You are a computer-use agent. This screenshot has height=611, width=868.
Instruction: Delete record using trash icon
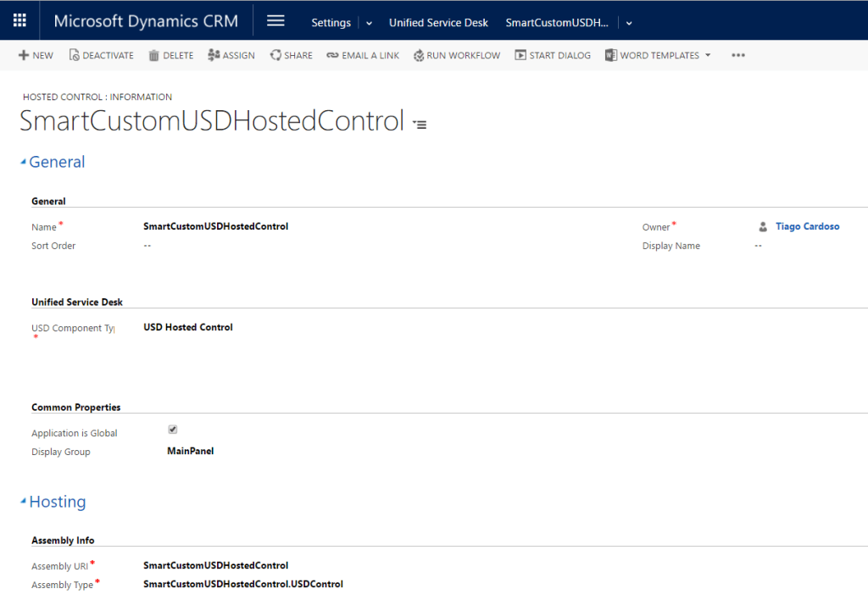pos(170,55)
